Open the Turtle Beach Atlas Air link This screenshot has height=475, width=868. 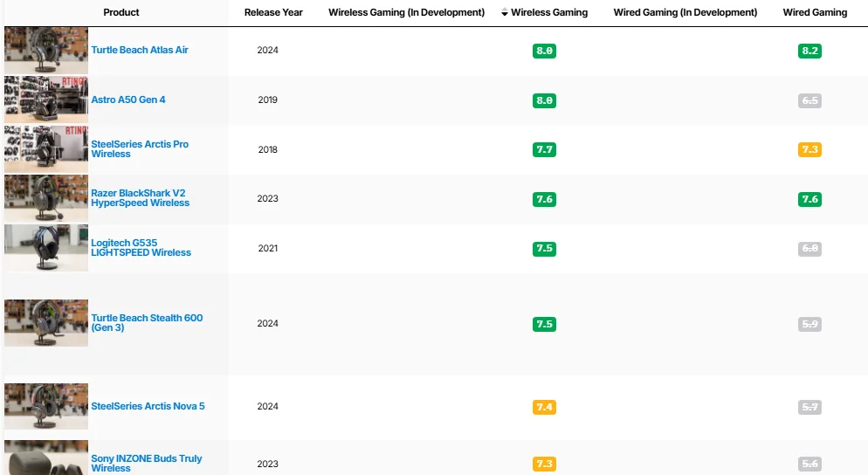pyautogui.click(x=140, y=50)
